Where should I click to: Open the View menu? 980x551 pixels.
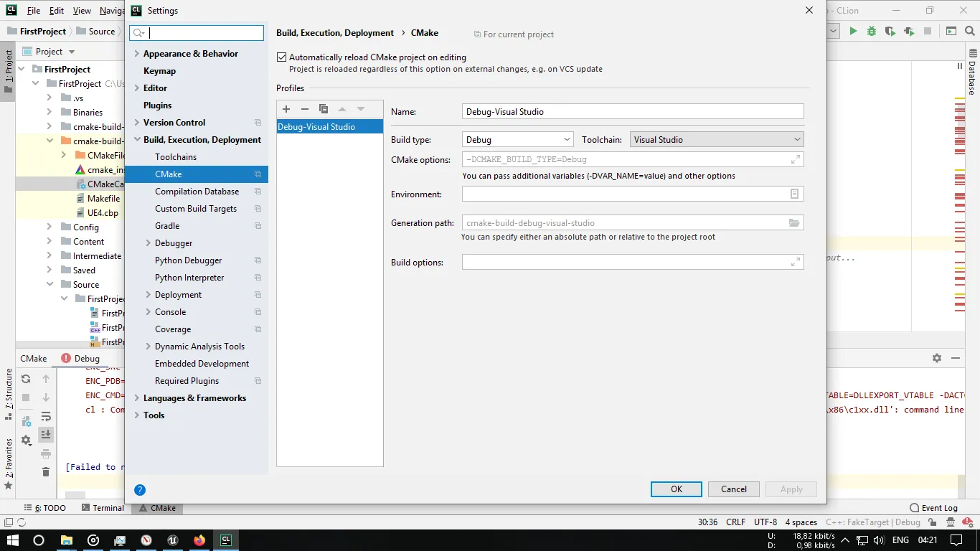83,11
